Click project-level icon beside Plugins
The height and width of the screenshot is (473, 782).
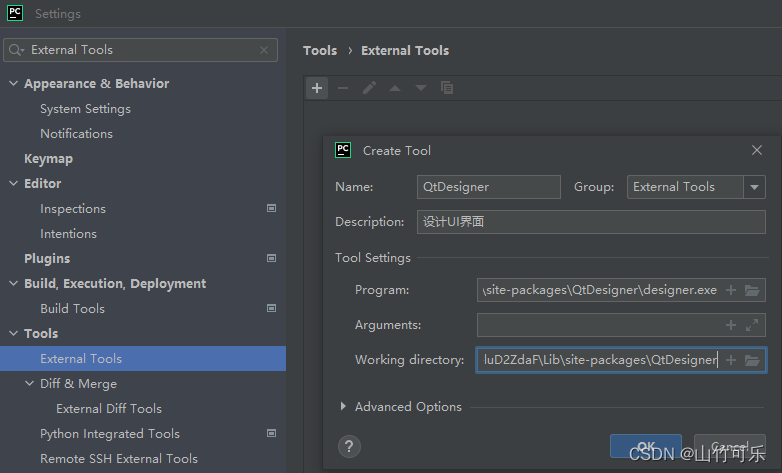(x=271, y=258)
